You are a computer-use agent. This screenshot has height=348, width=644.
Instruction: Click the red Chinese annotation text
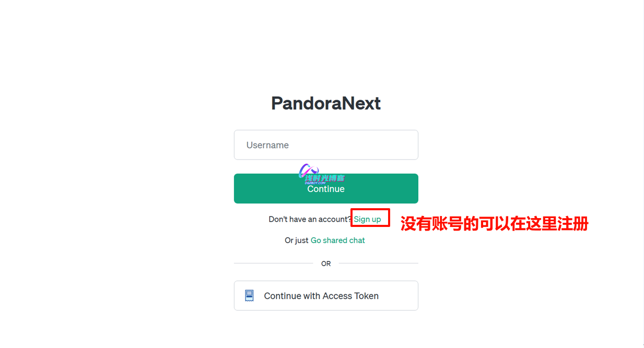click(x=495, y=224)
